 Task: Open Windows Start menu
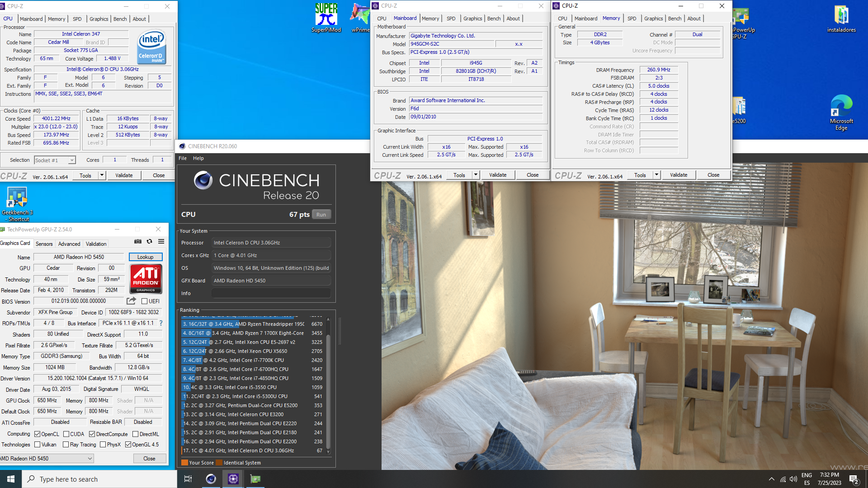point(11,479)
